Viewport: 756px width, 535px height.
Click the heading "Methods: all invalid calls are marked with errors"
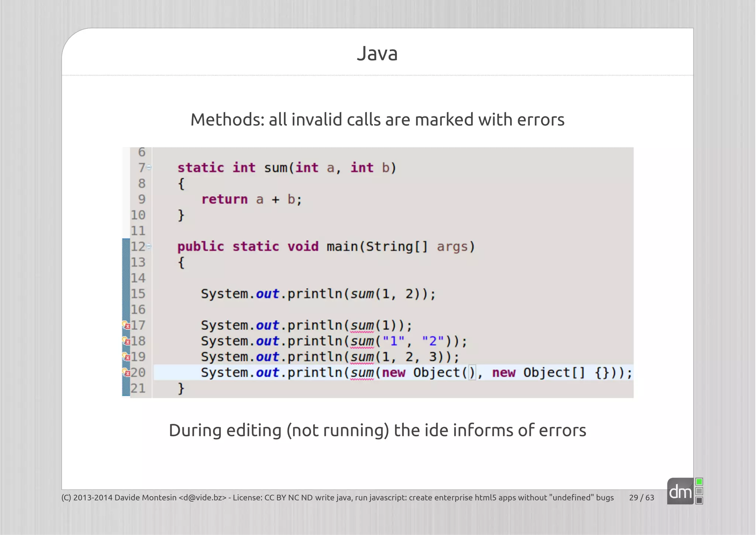click(x=377, y=120)
